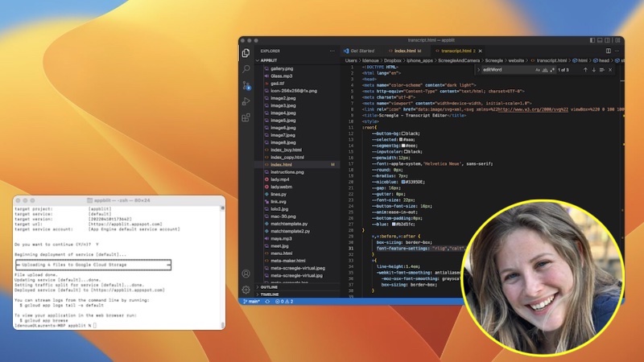Screen dimensions: 644x362
Task: Click the Terminal window vertical scrollbar
Action: [x=223, y=267]
